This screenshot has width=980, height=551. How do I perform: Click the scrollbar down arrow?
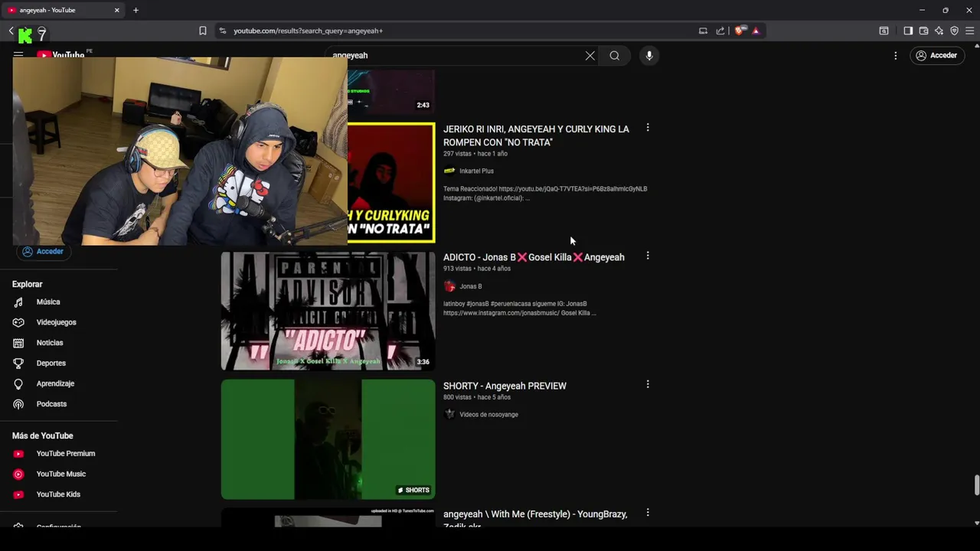click(x=976, y=523)
